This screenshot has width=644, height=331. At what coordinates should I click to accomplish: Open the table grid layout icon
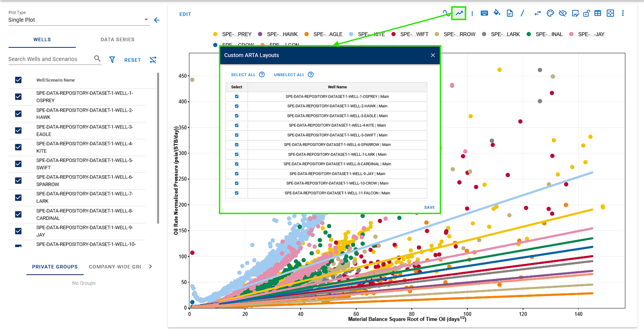598,13
